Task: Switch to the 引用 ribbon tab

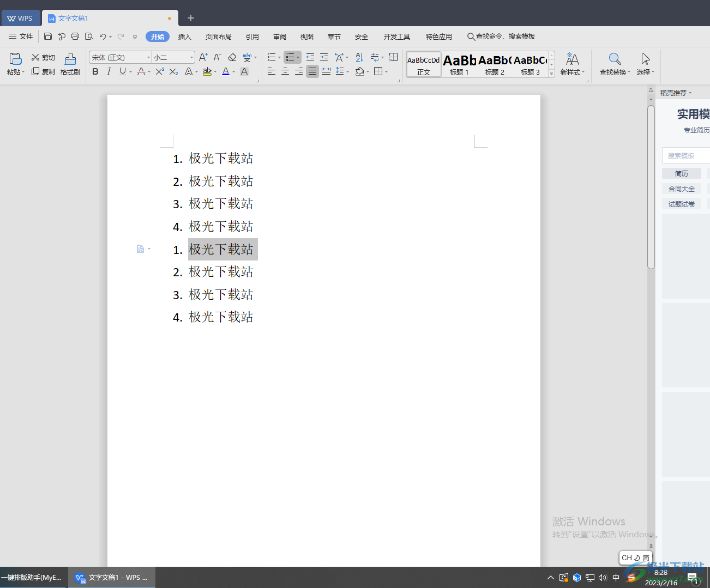Action: point(252,37)
